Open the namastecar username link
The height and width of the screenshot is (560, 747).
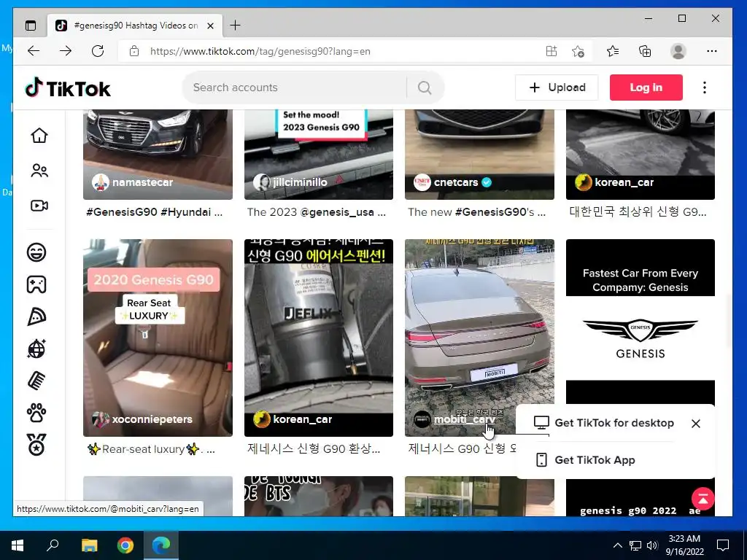click(142, 182)
